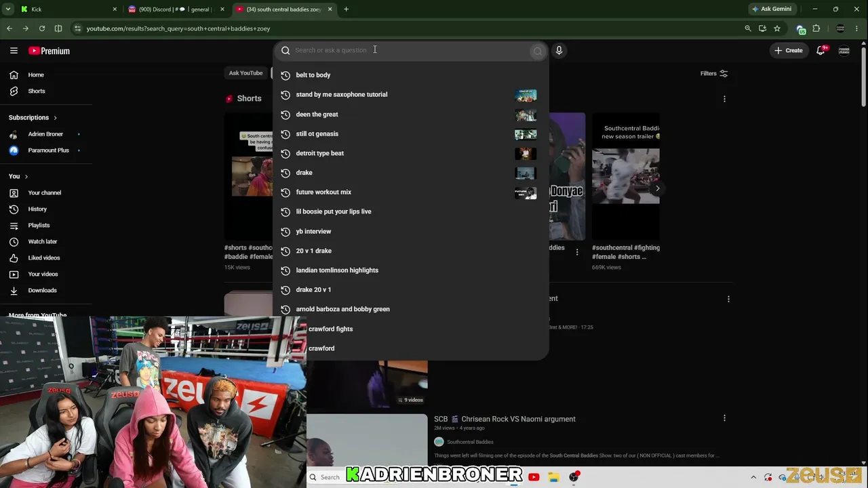This screenshot has height=488, width=868.
Task: Focus the YouTube search input field
Action: pos(410,50)
